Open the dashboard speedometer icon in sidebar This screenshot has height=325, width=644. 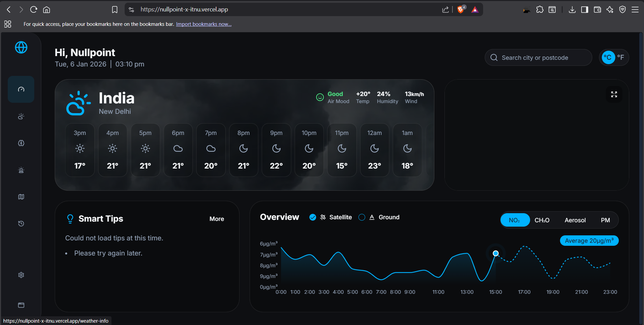[x=21, y=89]
